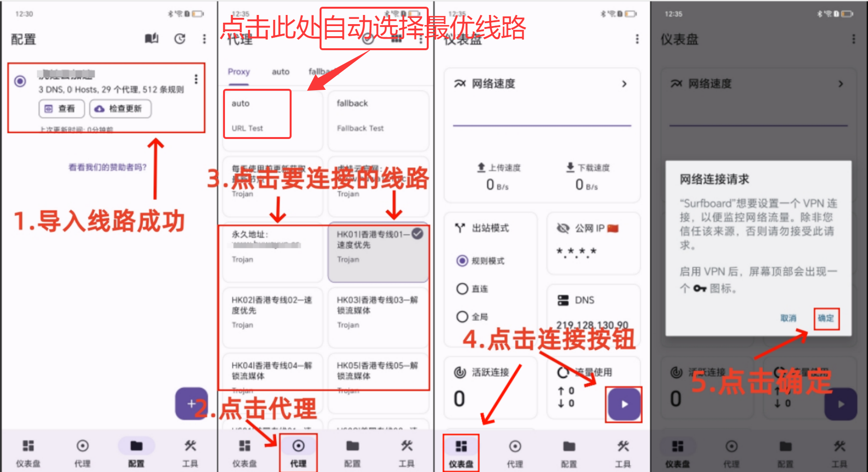Open three-dot menu on the dimmed 仪表盘 screen

pos(854,39)
